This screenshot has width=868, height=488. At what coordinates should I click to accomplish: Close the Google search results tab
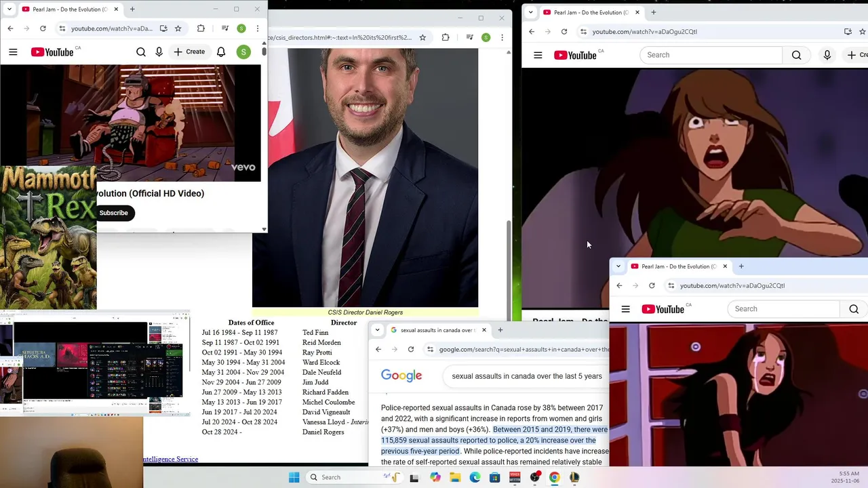(x=484, y=330)
